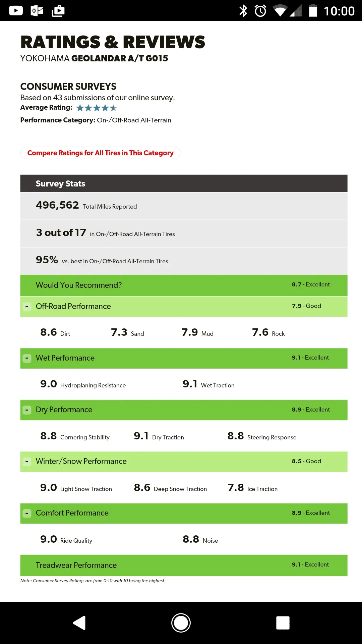Collapse the Winter/Snow Performance section
The image size is (362, 644).
27,462
